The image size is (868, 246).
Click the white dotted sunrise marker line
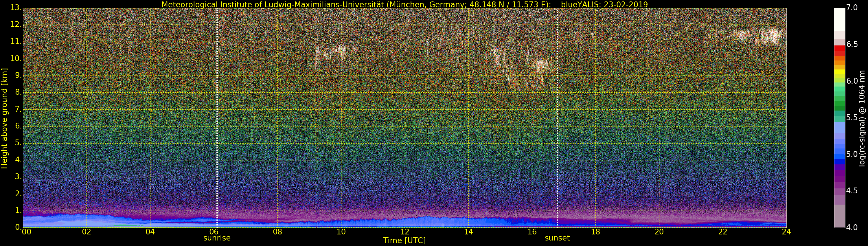click(217, 118)
